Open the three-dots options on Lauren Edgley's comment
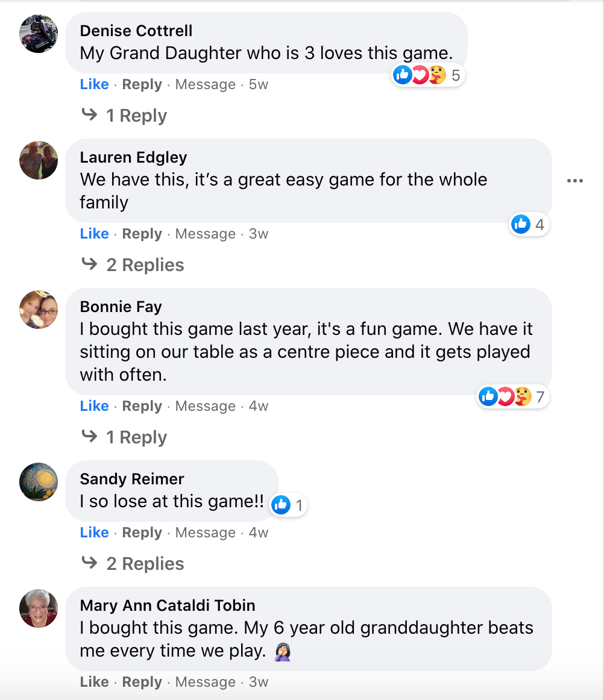The image size is (604, 700). pos(575,181)
